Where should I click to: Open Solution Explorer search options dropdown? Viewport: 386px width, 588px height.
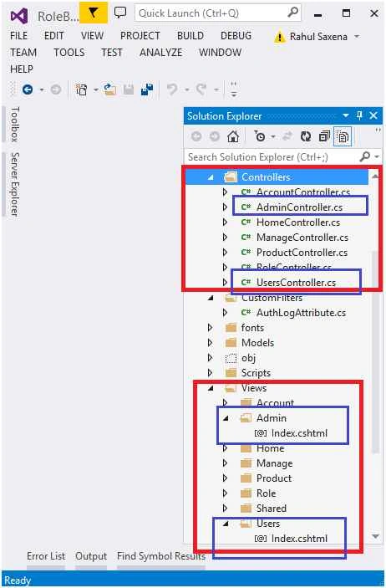(x=377, y=156)
